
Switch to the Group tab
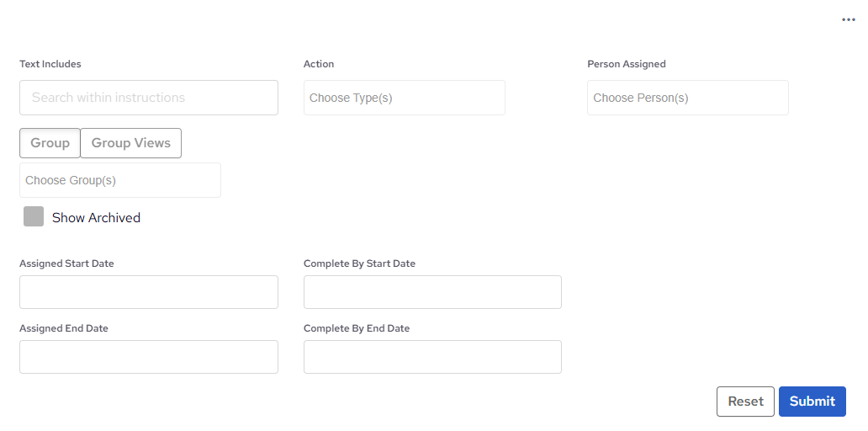click(x=50, y=143)
